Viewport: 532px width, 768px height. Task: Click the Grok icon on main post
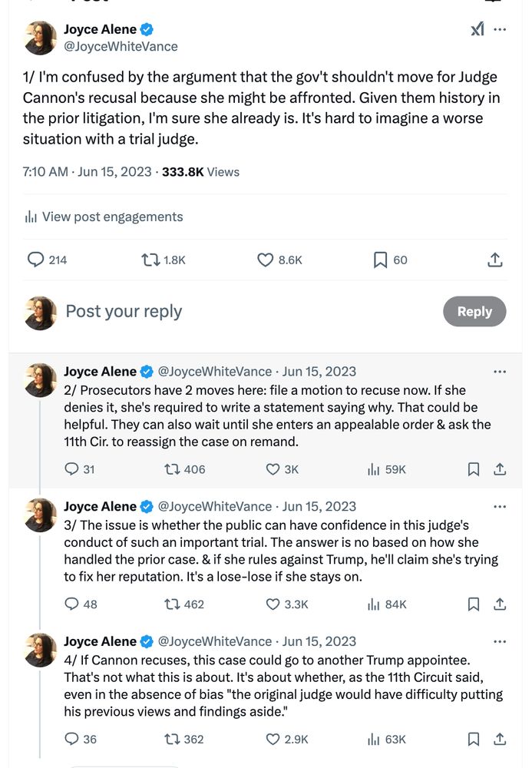[477, 29]
